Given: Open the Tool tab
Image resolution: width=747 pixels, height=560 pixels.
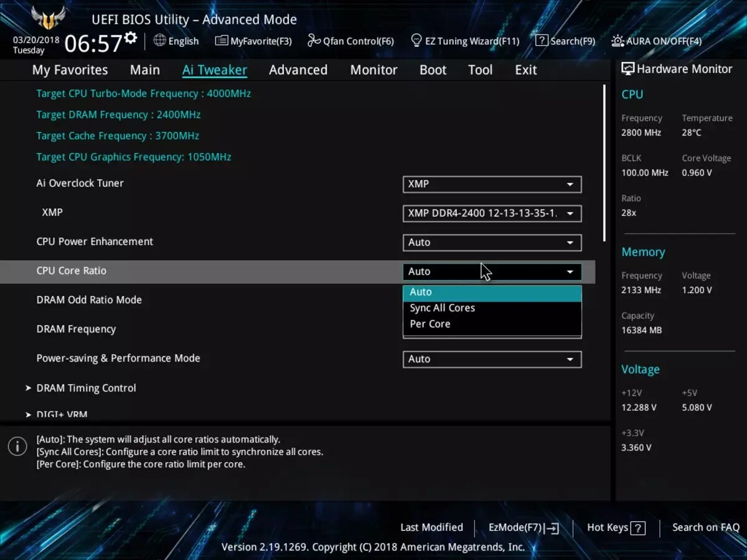Looking at the screenshot, I should [480, 70].
